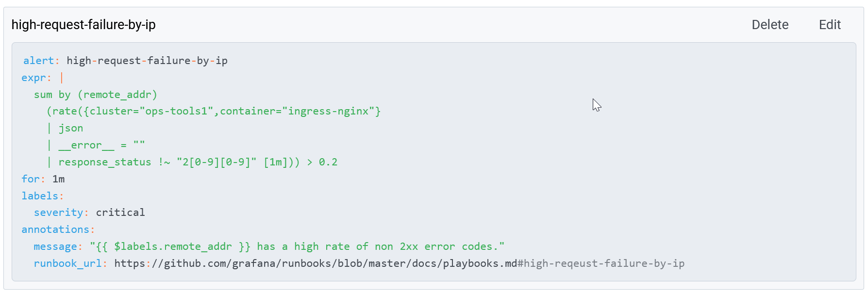Click the 'runbook_url' key
The height and width of the screenshot is (294, 868).
coord(67,263)
